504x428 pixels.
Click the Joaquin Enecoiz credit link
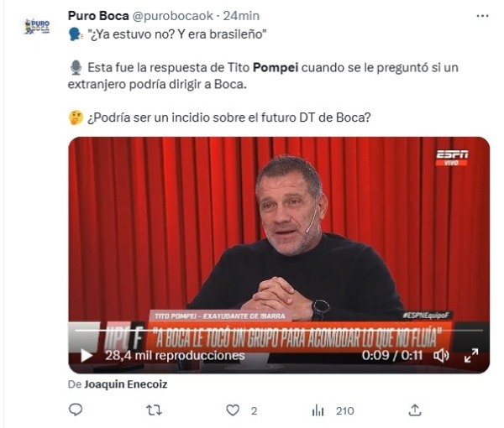(126, 384)
